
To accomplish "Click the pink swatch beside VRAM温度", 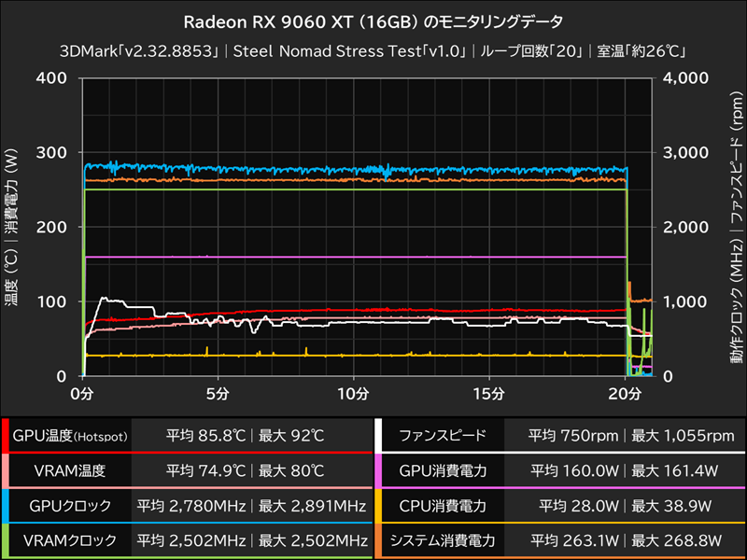I will click(x=6, y=471).
